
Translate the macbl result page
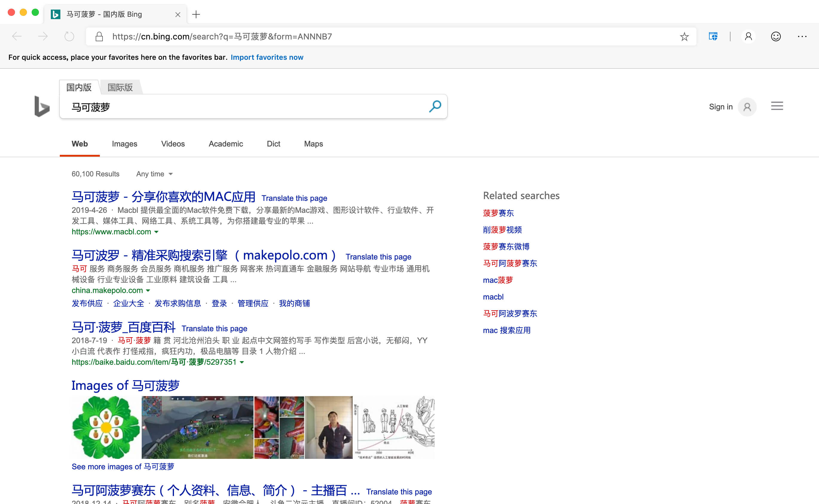coord(294,198)
